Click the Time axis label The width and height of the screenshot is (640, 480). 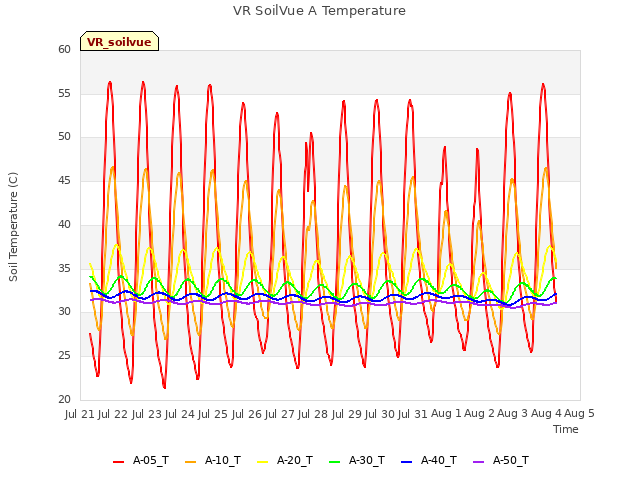[x=566, y=429]
